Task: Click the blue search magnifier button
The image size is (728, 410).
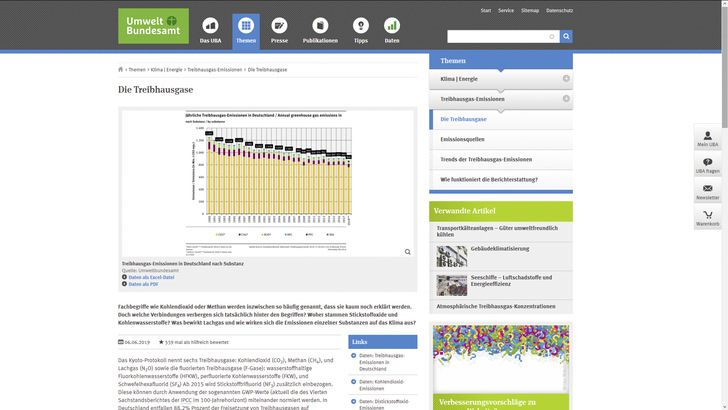Action: (566, 36)
